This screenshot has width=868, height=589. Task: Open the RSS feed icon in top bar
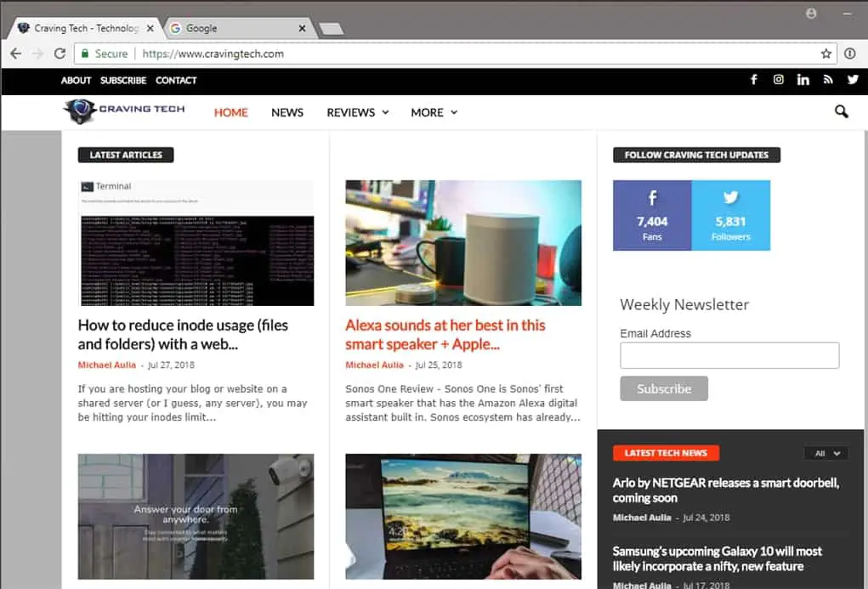pyautogui.click(x=827, y=80)
